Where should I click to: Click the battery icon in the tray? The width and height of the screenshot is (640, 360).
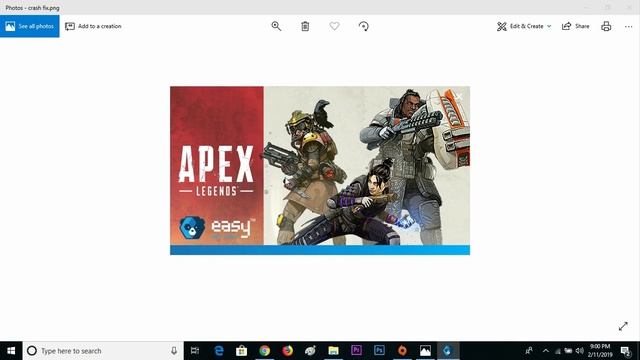[568, 351]
